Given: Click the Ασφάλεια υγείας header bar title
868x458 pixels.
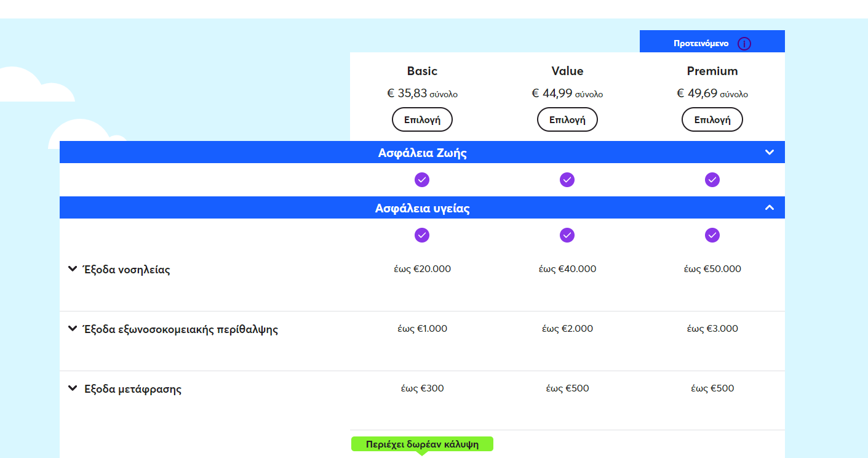Looking at the screenshot, I should pyautogui.click(x=422, y=208).
